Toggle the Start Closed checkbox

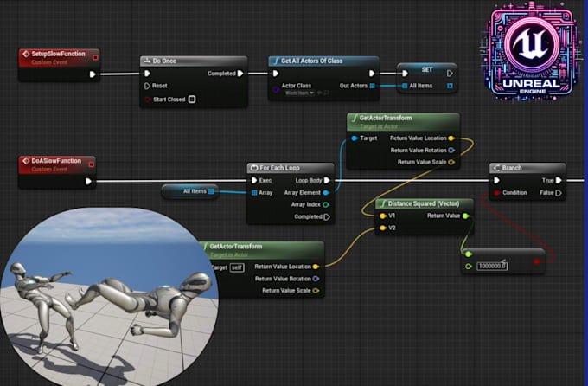192,100
